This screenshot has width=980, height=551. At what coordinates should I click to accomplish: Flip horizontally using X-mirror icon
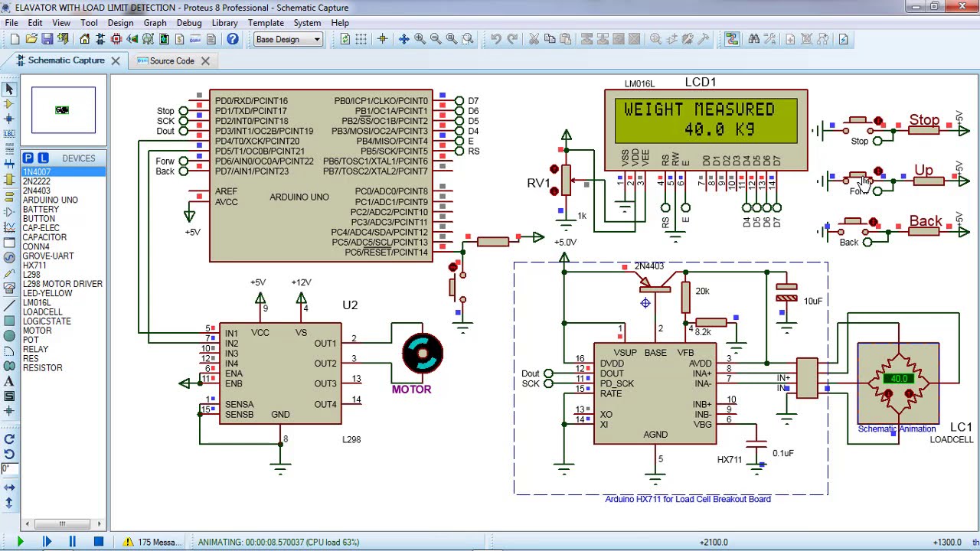coord(9,487)
